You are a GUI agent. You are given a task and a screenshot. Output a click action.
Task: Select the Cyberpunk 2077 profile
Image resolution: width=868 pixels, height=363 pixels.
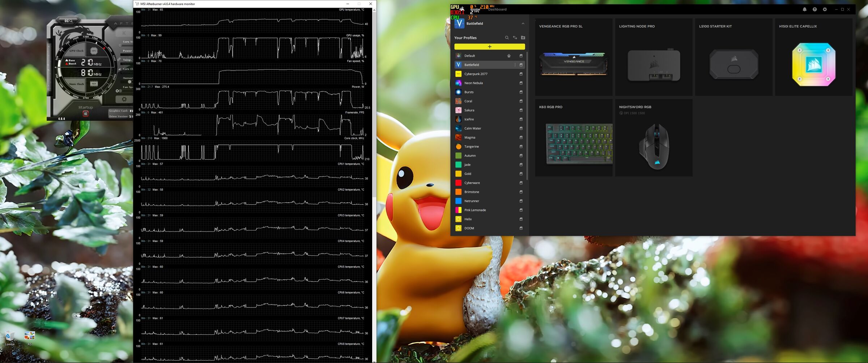click(x=490, y=74)
